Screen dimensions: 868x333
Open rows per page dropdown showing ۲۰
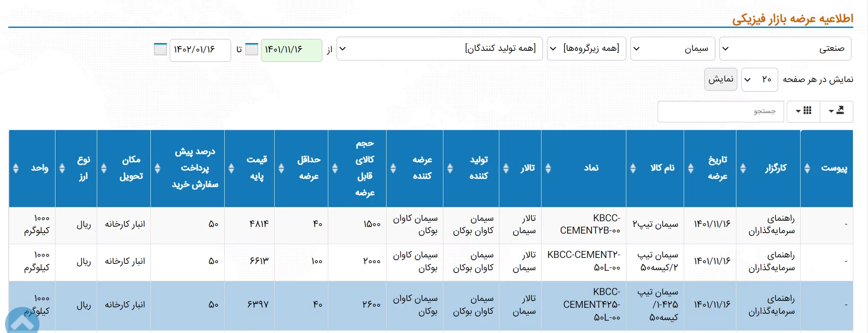coord(759,80)
